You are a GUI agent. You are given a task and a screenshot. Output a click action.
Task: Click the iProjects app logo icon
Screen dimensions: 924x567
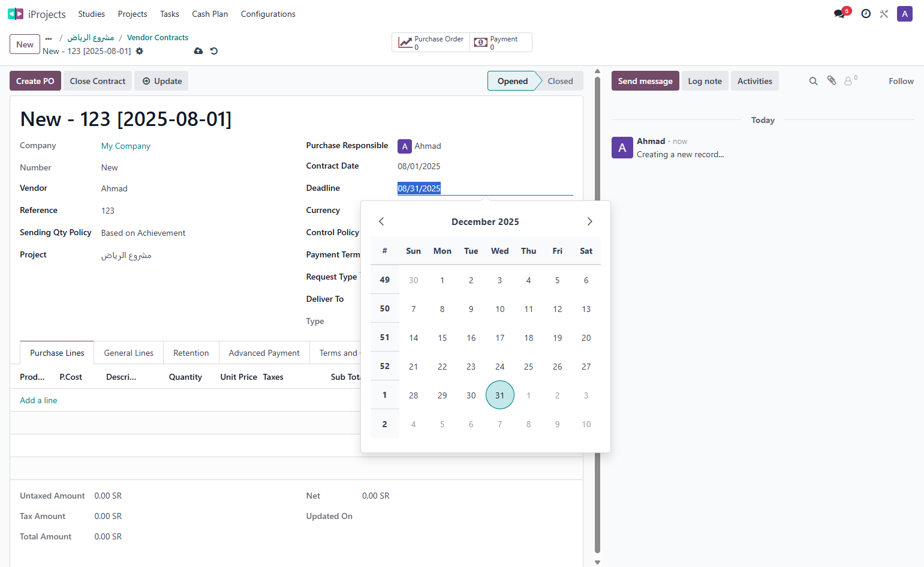pyautogui.click(x=16, y=14)
